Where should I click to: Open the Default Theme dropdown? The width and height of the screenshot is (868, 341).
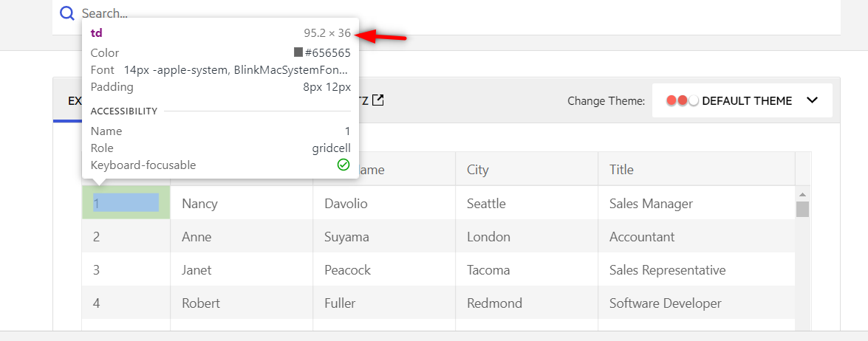click(x=742, y=100)
